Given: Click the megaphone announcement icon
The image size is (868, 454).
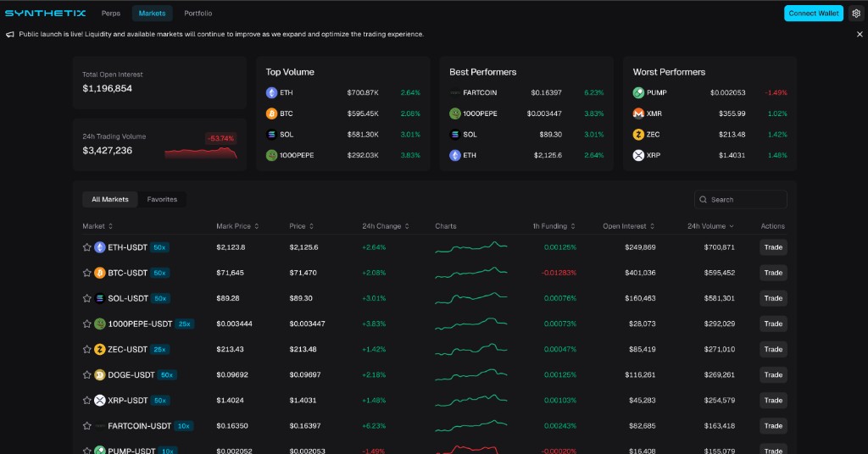Looking at the screenshot, I should point(10,34).
